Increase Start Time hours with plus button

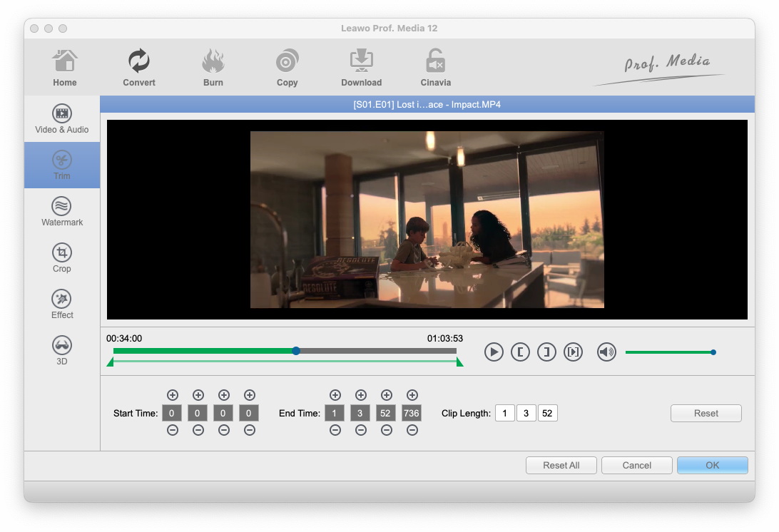click(x=172, y=395)
